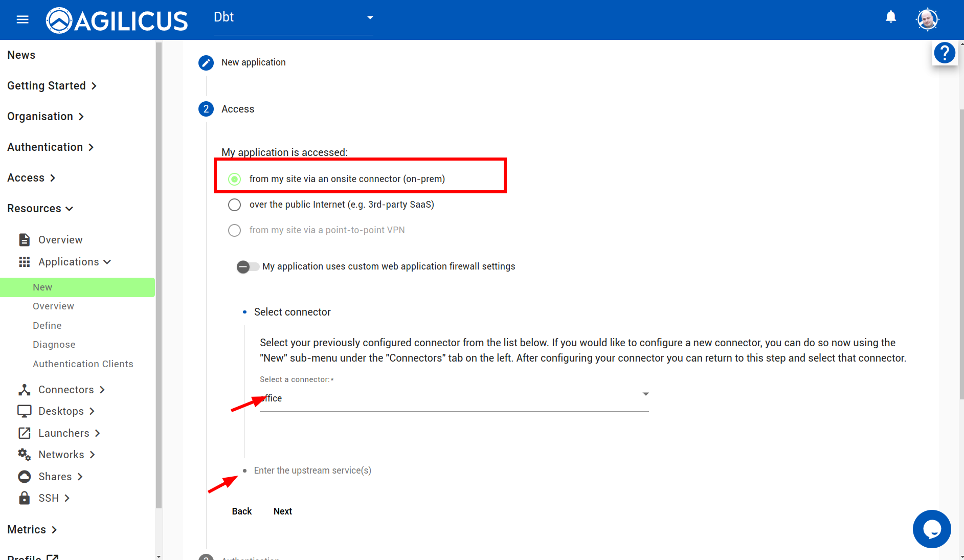Image resolution: width=964 pixels, height=560 pixels.
Task: Open Authentication Clients in sidebar
Action: tap(83, 364)
